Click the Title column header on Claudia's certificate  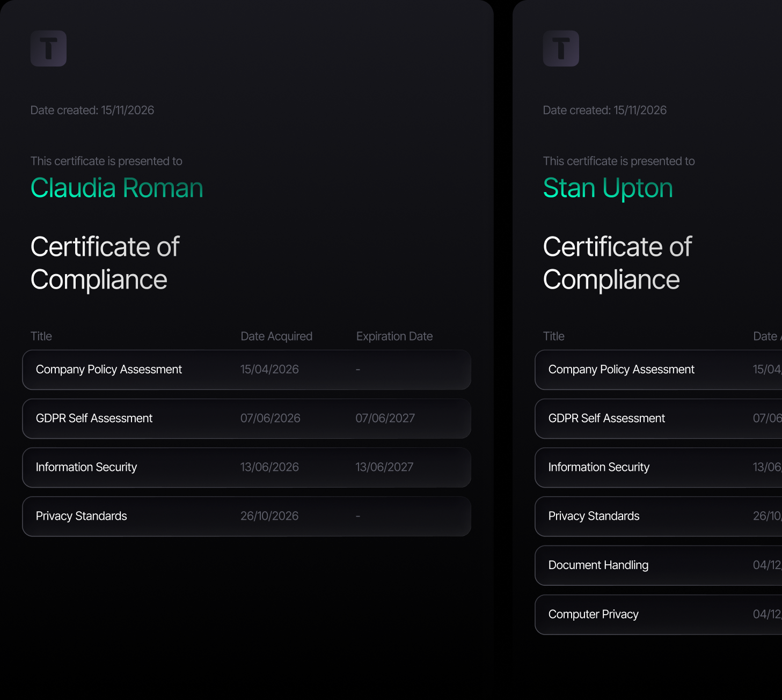pyautogui.click(x=41, y=336)
